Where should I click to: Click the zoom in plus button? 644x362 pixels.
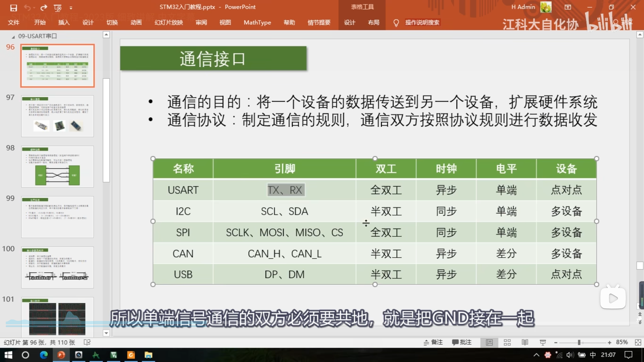point(610,343)
